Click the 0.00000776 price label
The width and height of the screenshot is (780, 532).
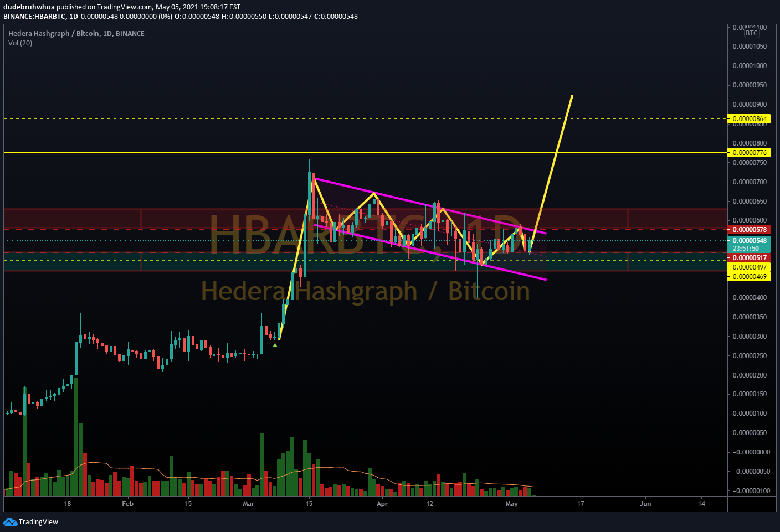click(750, 153)
